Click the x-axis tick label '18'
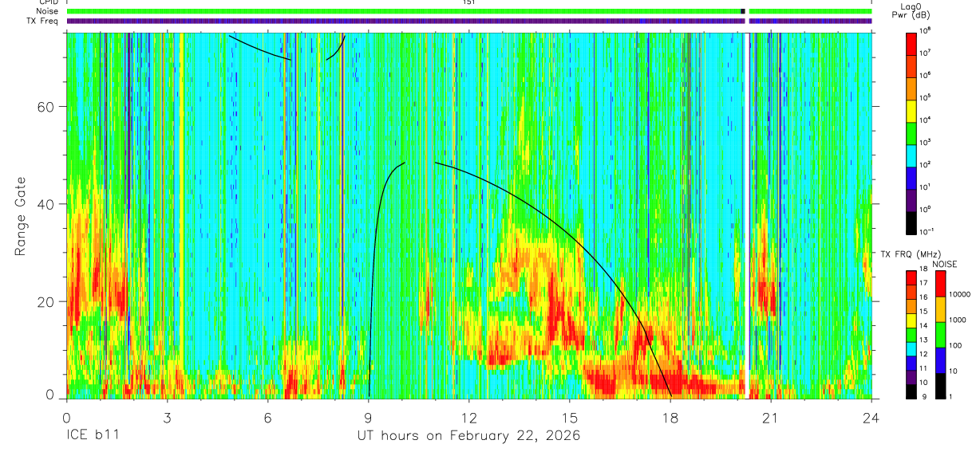 tap(670, 418)
